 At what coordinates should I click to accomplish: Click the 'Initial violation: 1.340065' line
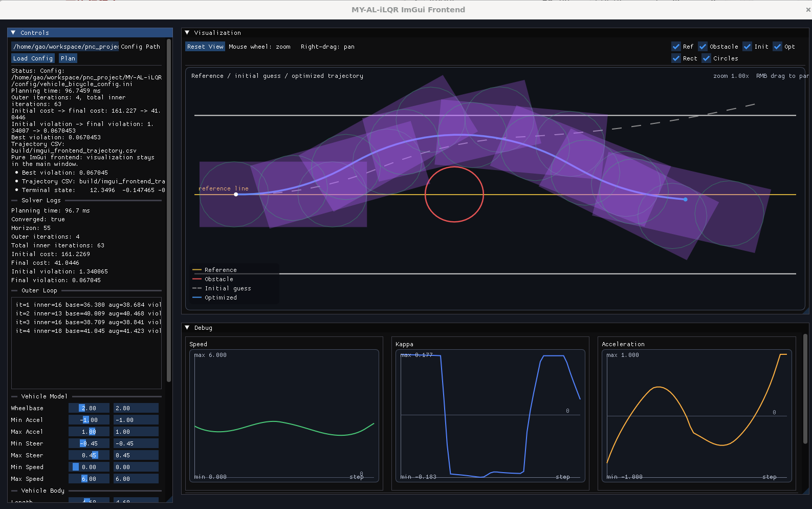[59, 271]
